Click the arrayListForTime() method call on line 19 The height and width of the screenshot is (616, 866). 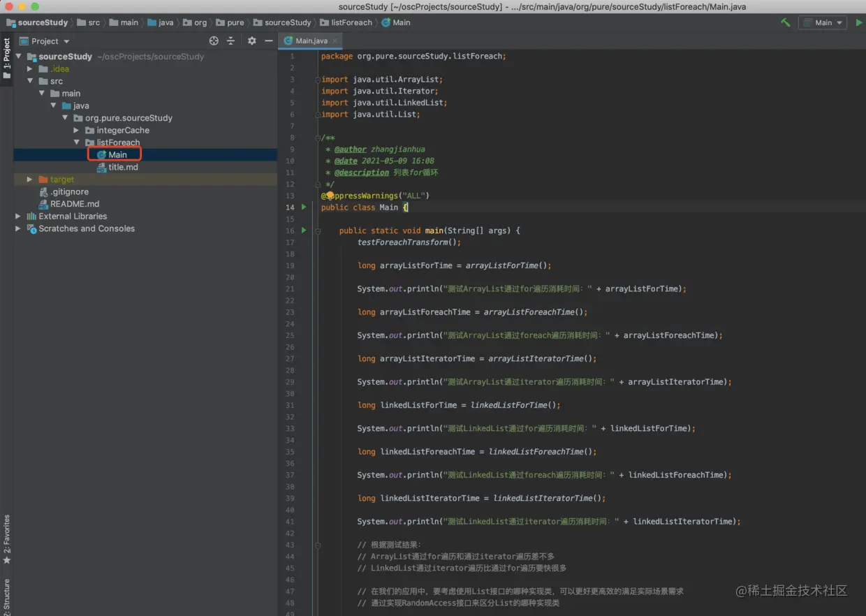click(508, 265)
